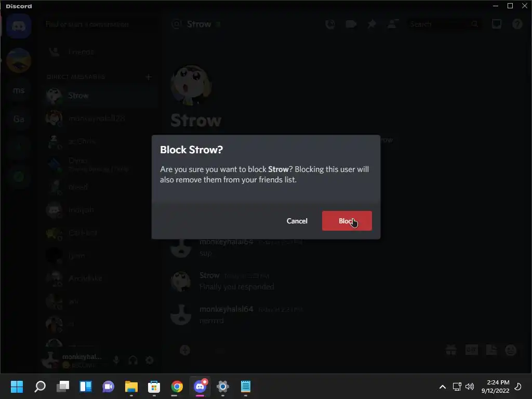Click the Search box in the header

(x=444, y=24)
